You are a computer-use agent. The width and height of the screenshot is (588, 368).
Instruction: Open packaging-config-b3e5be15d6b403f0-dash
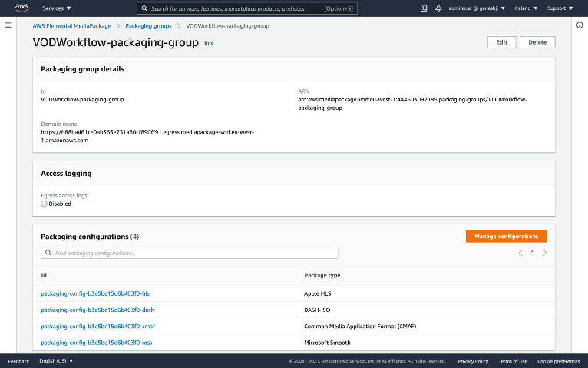[97, 310]
